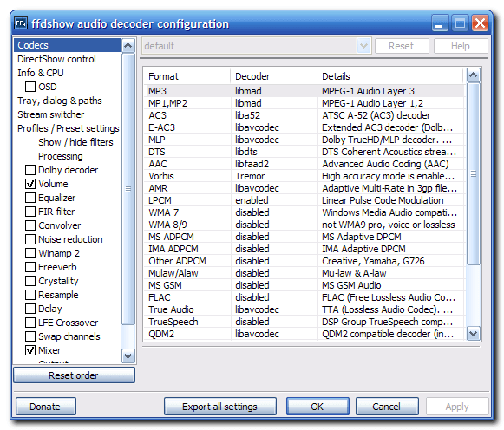Click the Reset order button
Image resolution: width=504 pixels, height=430 pixels.
point(74,375)
